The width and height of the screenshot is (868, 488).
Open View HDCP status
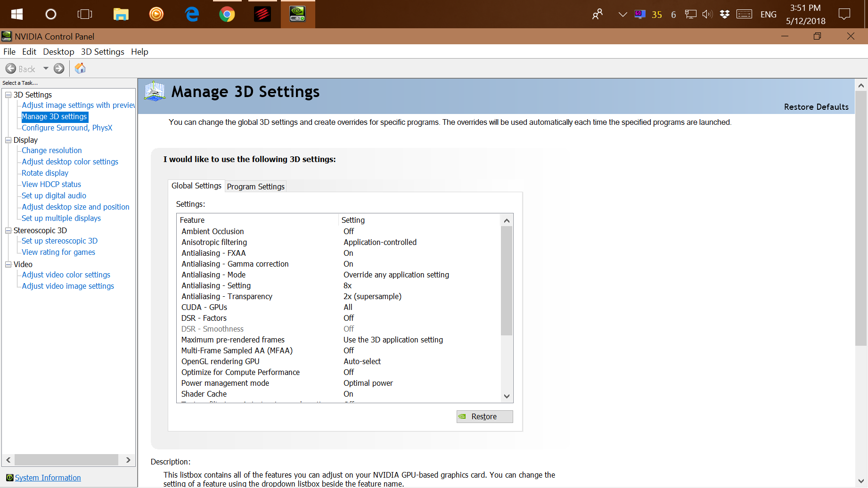point(51,185)
